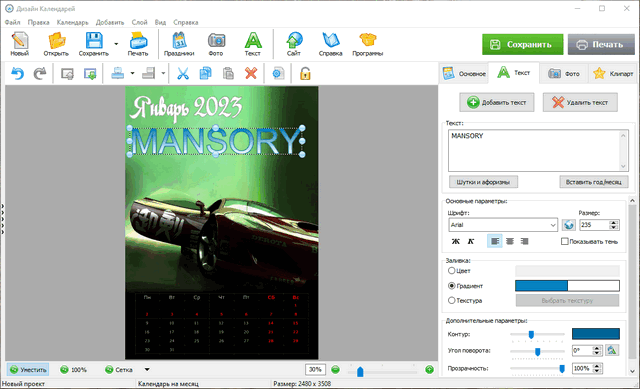Open dropdown arrow next to Сетка
Viewport: 640px width, 389px height.
[147, 370]
